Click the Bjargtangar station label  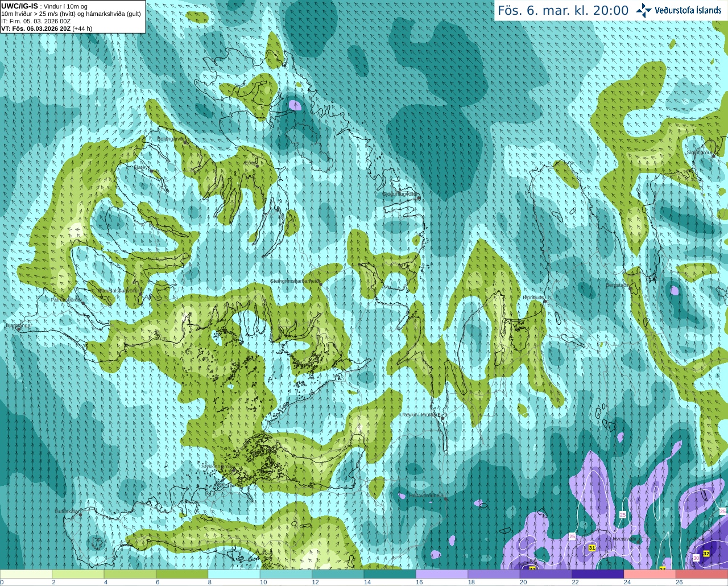tap(19, 325)
